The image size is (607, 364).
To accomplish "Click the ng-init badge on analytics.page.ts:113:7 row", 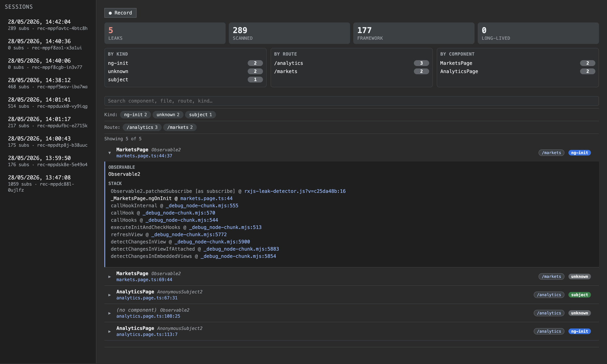I will pos(579,331).
